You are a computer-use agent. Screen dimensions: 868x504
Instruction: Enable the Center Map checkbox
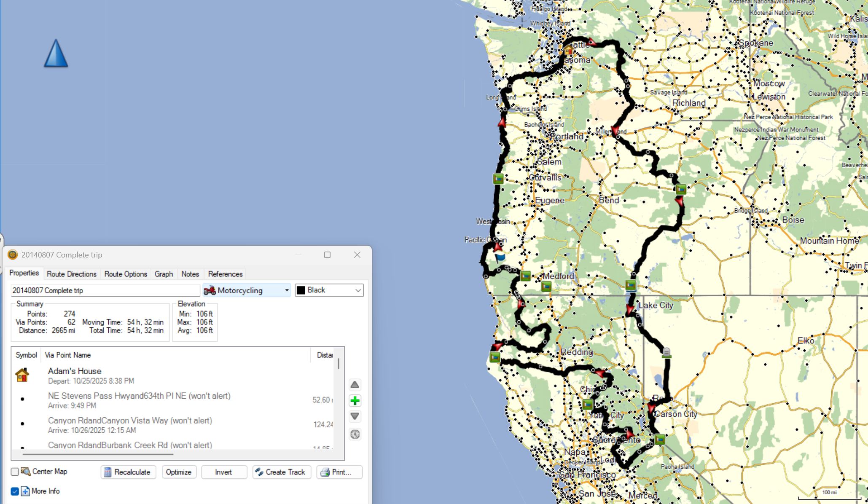15,472
